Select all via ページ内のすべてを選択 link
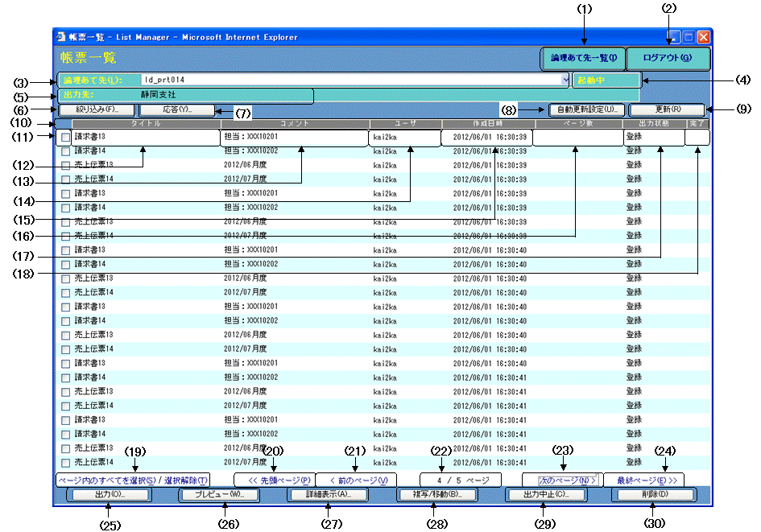This screenshot has width=761, height=532. (109, 480)
